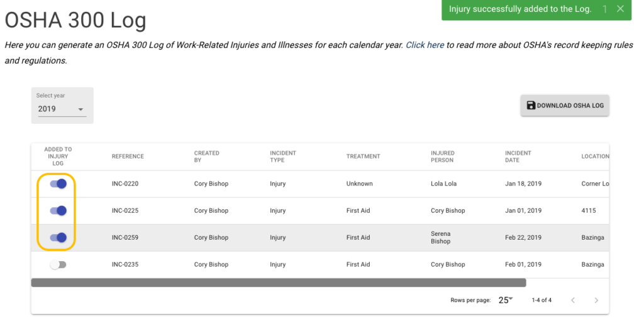This screenshot has width=644, height=329.
Task: Expand the rows per page selector
Action: [x=506, y=300]
